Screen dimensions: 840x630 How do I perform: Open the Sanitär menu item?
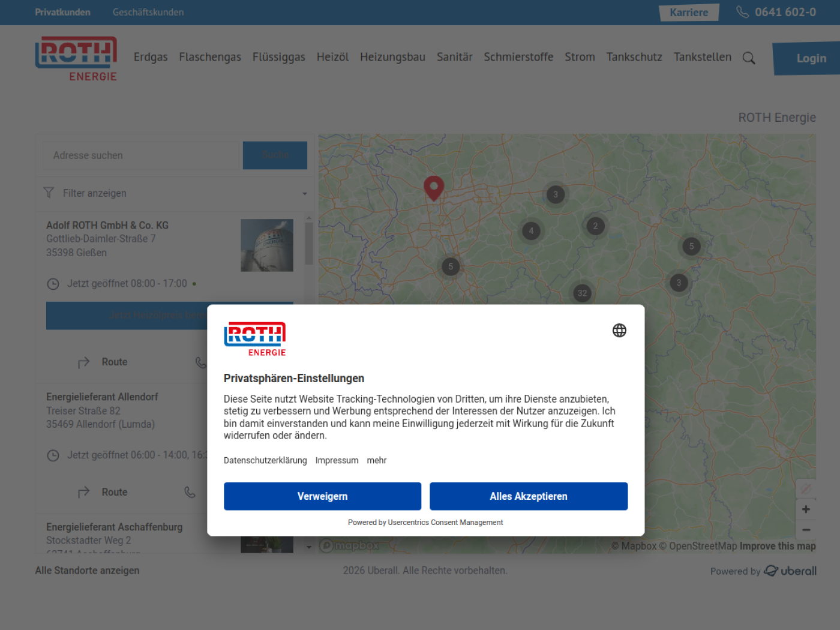tap(454, 57)
